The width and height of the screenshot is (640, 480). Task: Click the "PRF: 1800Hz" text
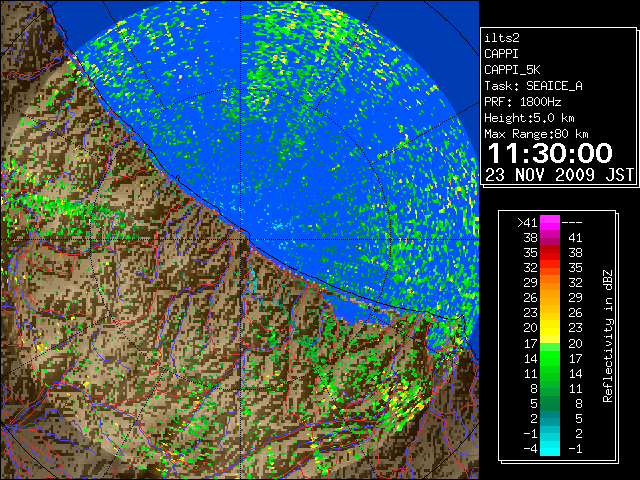point(523,102)
